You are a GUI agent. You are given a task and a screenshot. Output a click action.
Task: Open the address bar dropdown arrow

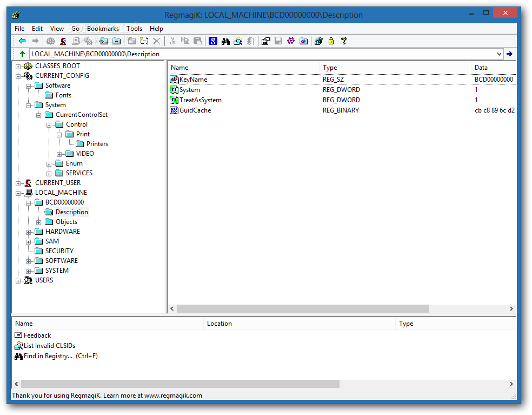(x=499, y=54)
